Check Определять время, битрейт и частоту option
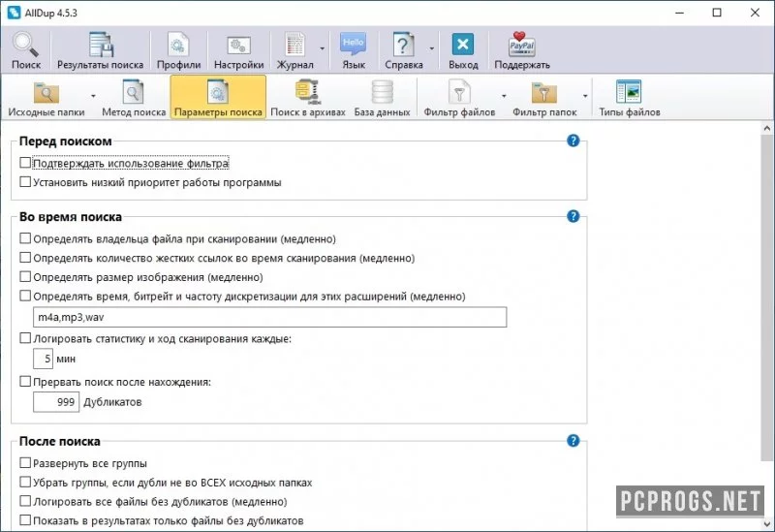 click(25, 296)
